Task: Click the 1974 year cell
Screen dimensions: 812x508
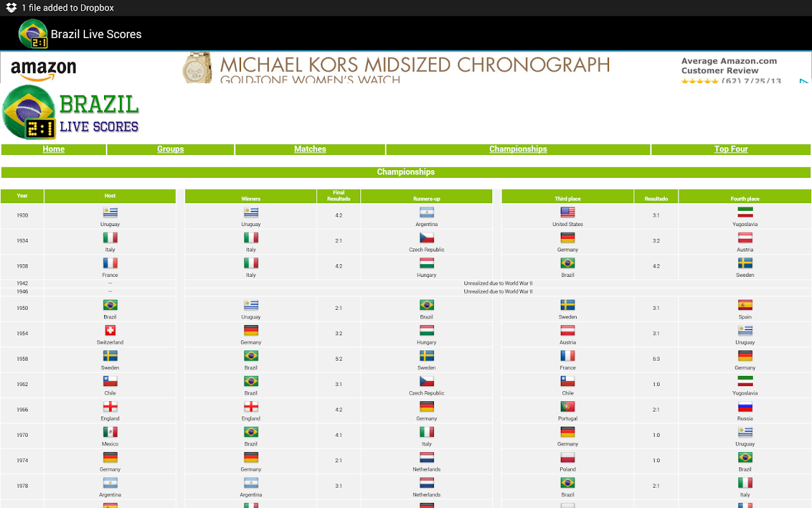Action: coord(22,461)
